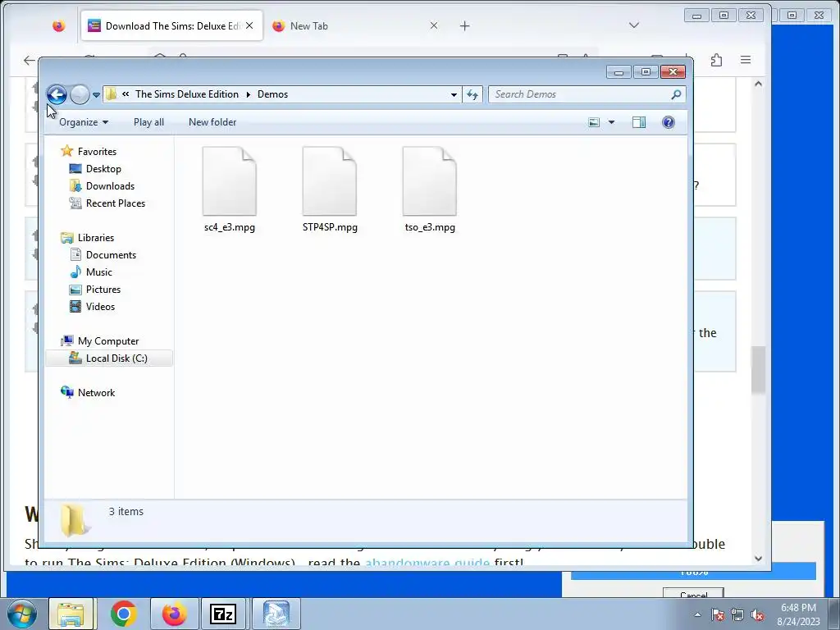Image resolution: width=840 pixels, height=630 pixels.
Task: Show hidden tray icons
Action: coord(697,614)
